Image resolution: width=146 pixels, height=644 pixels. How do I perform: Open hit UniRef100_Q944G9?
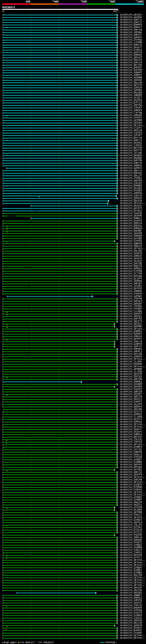pyautogui.click(x=131, y=80)
